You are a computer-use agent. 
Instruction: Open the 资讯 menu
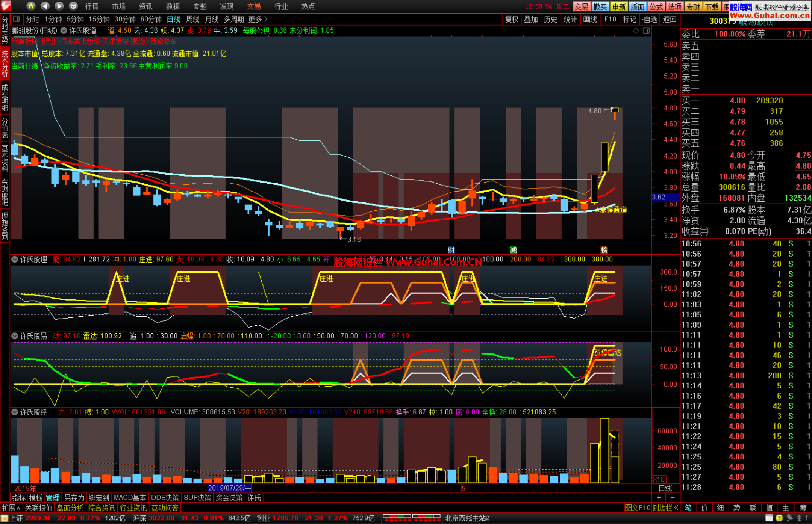tap(146, 6)
